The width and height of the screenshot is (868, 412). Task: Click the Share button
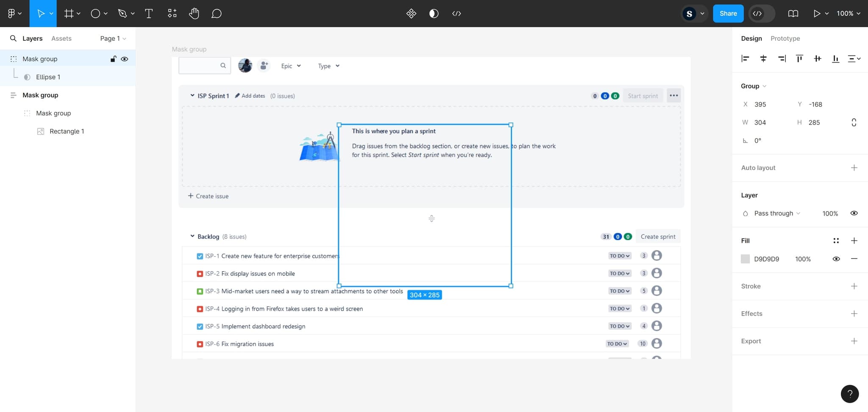(x=728, y=14)
